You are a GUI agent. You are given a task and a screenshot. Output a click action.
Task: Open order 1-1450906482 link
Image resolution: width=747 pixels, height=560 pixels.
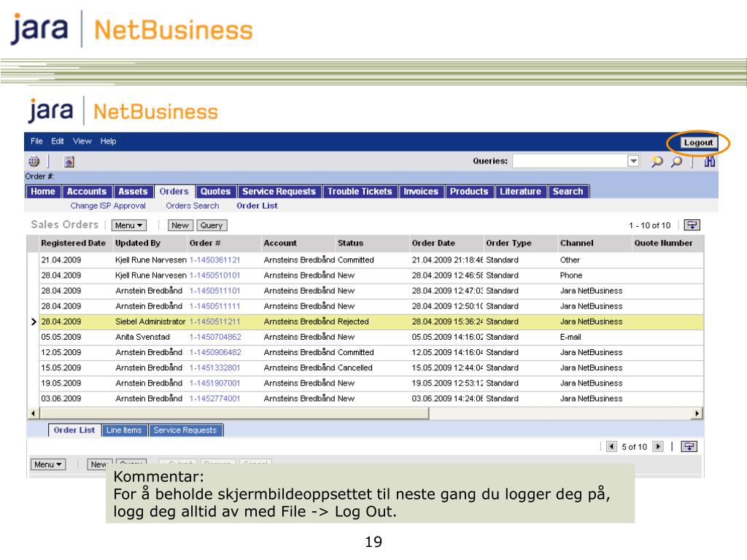coord(215,352)
